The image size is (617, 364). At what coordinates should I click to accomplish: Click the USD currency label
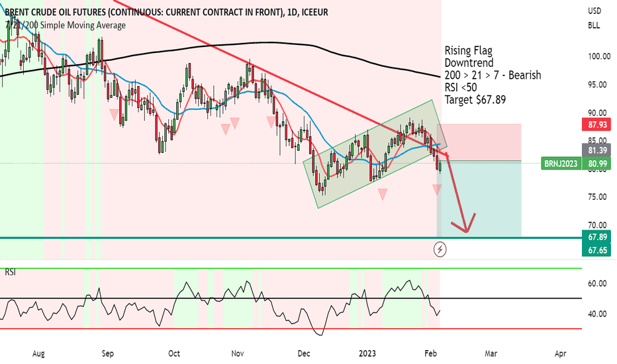[x=594, y=11]
